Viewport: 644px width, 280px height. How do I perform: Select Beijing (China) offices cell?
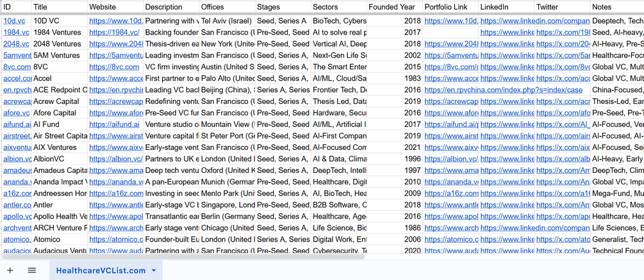[x=227, y=90]
